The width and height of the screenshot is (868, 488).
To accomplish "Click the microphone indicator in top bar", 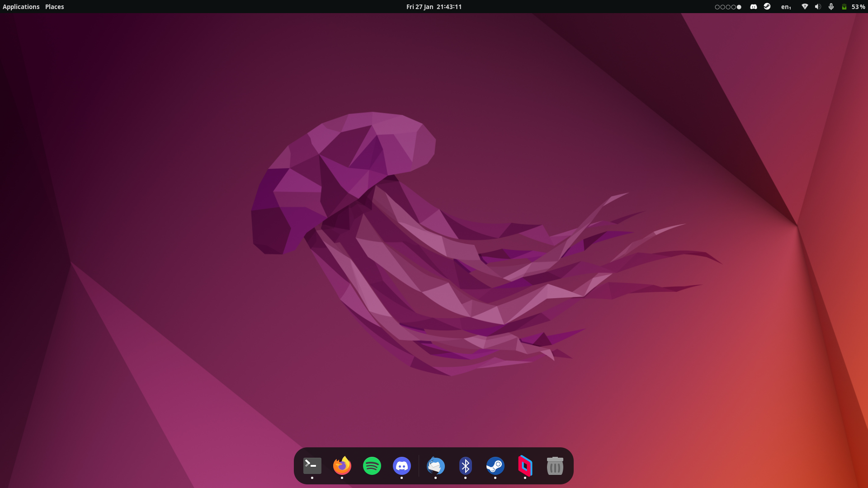I will (831, 7).
